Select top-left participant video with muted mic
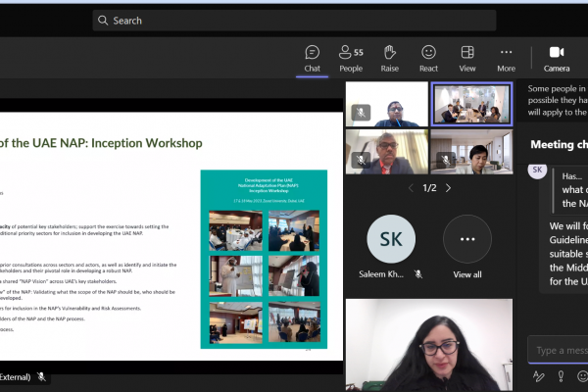Viewport: 588px width, 392px height. (387, 104)
